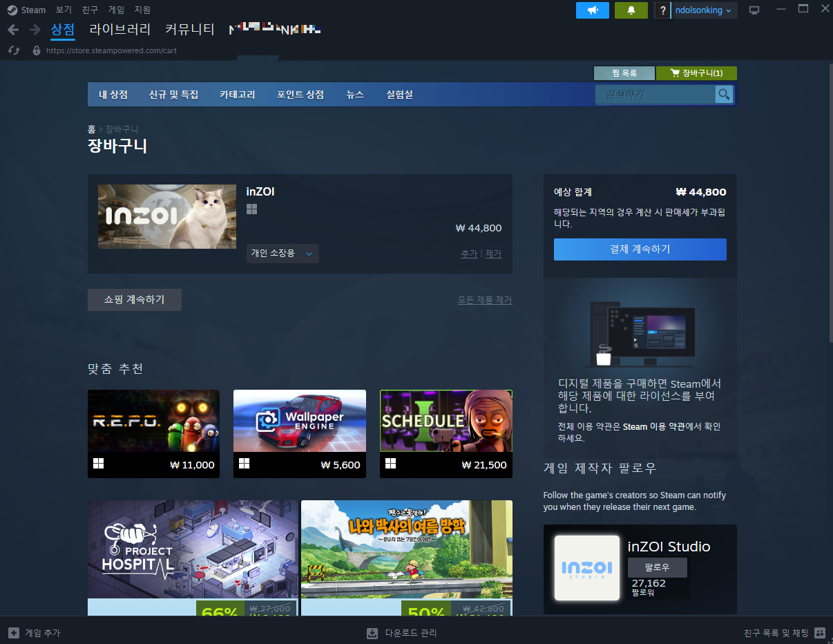This screenshot has width=833, height=644.
Task: Click the magnifier search button
Action: pos(724,94)
